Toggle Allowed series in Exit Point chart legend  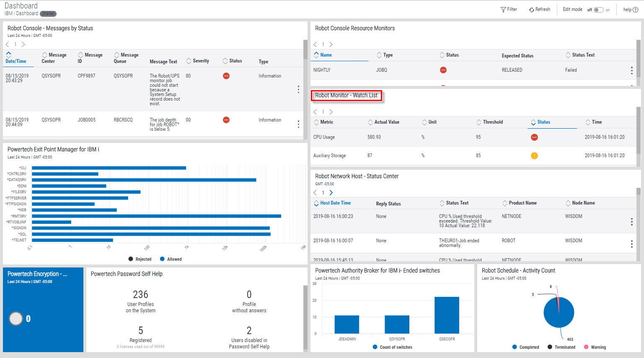click(x=171, y=259)
